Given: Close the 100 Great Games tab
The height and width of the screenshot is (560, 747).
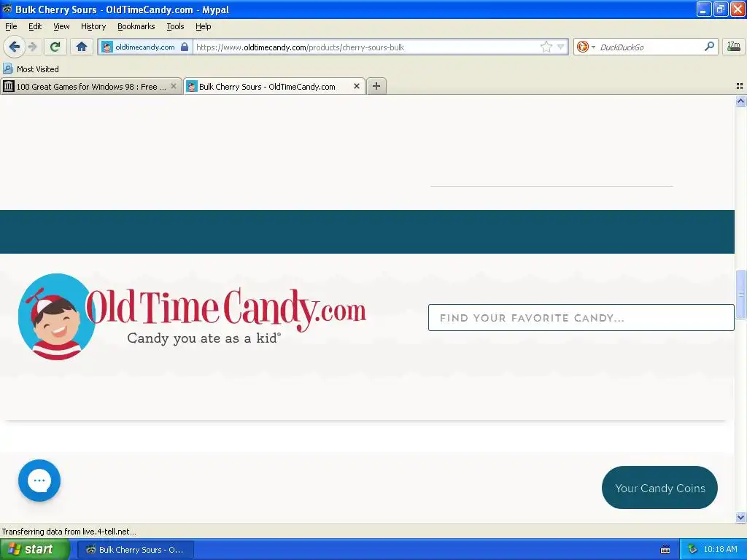Looking at the screenshot, I should pos(174,86).
